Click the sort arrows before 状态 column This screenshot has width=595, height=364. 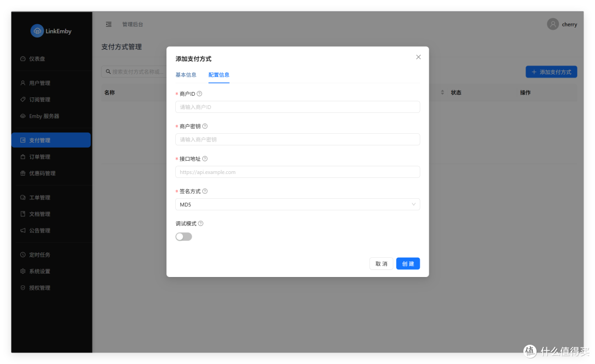(442, 93)
